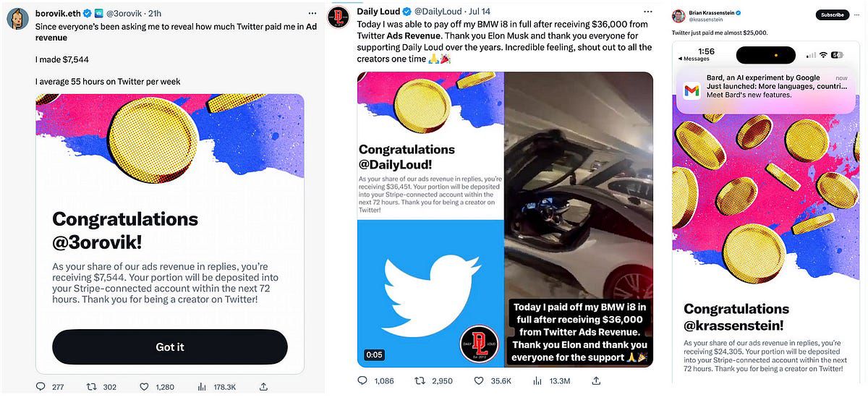Subscribe to Brian Krassenstein

[833, 14]
